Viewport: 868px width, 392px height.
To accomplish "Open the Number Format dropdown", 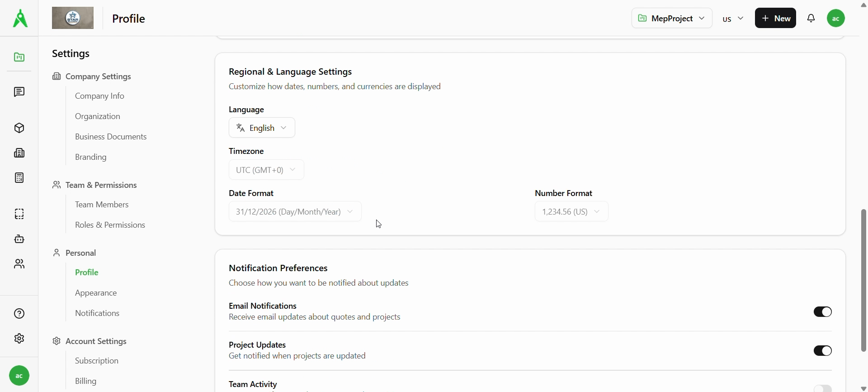I will 571,212.
